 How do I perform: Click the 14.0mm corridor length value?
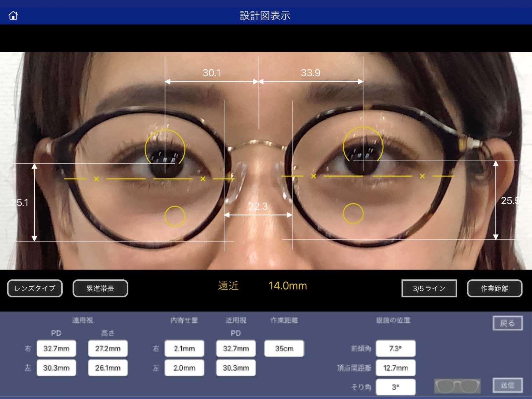pos(288,286)
